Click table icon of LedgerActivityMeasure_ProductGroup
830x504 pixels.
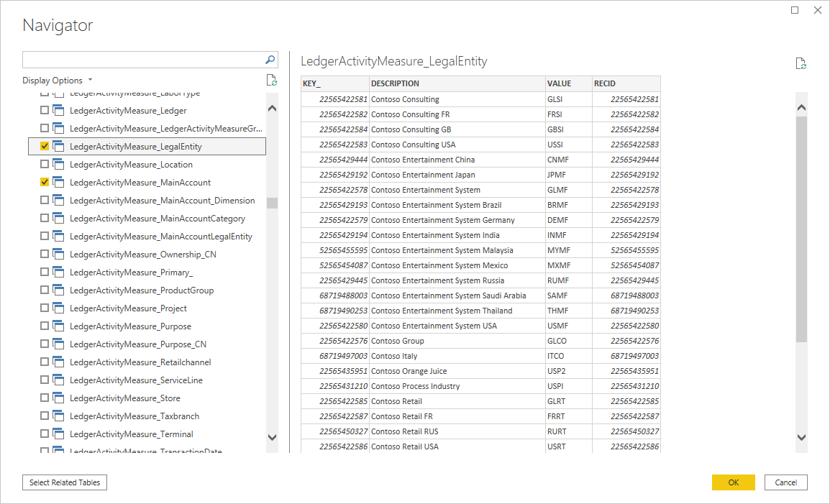[58, 290]
